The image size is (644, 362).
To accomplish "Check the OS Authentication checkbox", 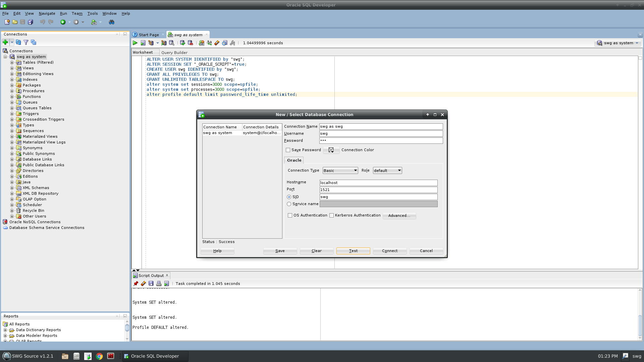I will 290,216.
